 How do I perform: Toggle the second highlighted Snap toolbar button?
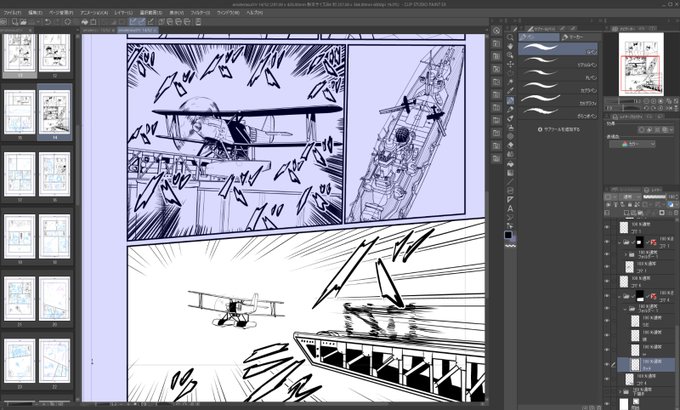[x=142, y=22]
